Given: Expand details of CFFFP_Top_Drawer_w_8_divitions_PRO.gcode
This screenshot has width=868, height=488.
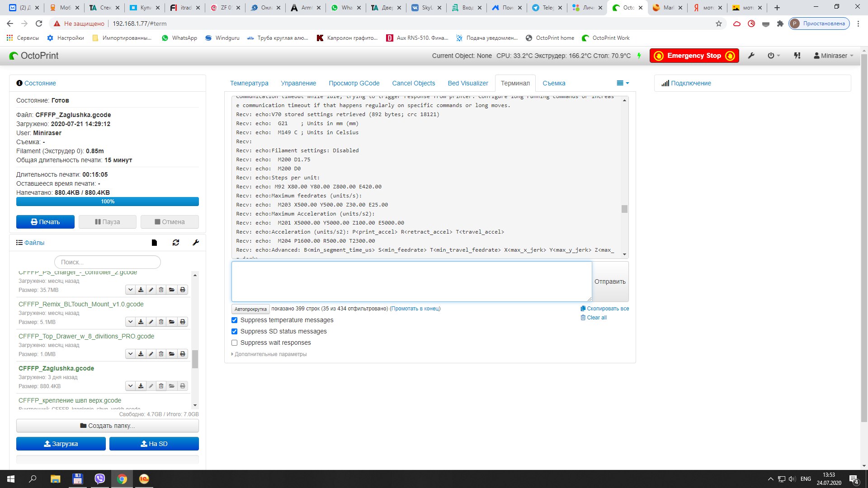Looking at the screenshot, I should pos(130,354).
